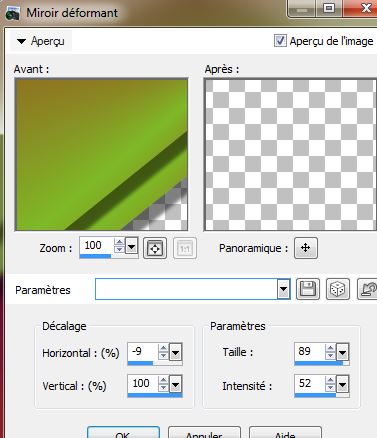
Task: Open the Paramètres preset dropdown
Action: [283, 289]
